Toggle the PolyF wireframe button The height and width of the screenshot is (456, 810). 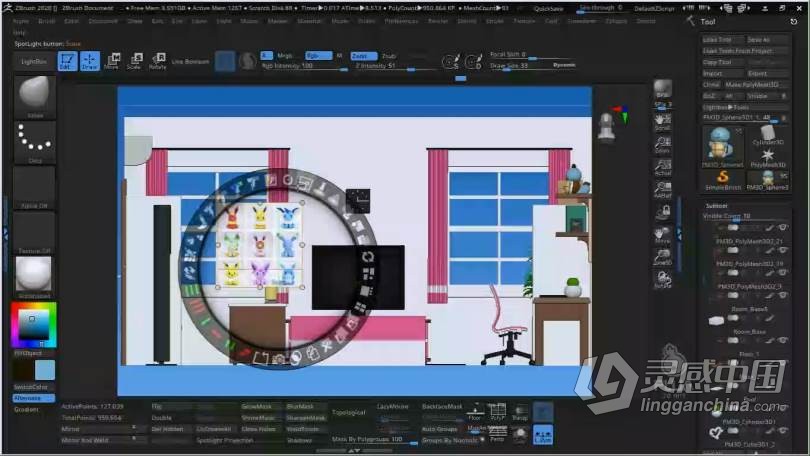[497, 412]
